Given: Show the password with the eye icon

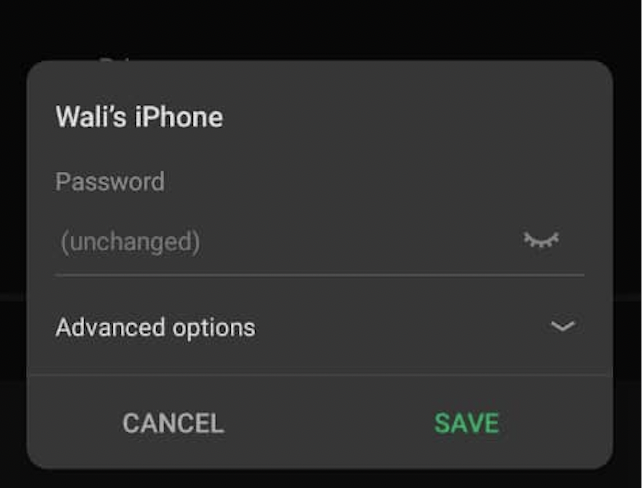Looking at the screenshot, I should pyautogui.click(x=541, y=239).
